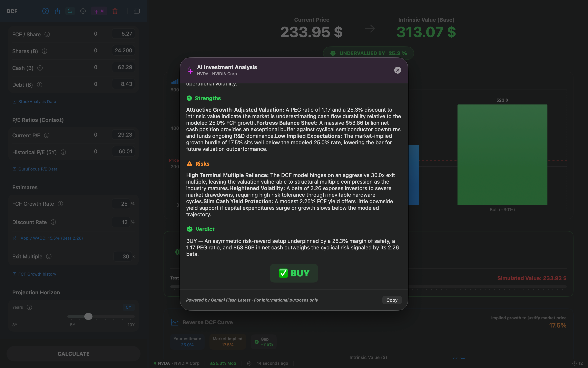Image resolution: width=588 pixels, height=368 pixels.
Task: Toggle the green swap arrows icon
Action: pos(70,11)
